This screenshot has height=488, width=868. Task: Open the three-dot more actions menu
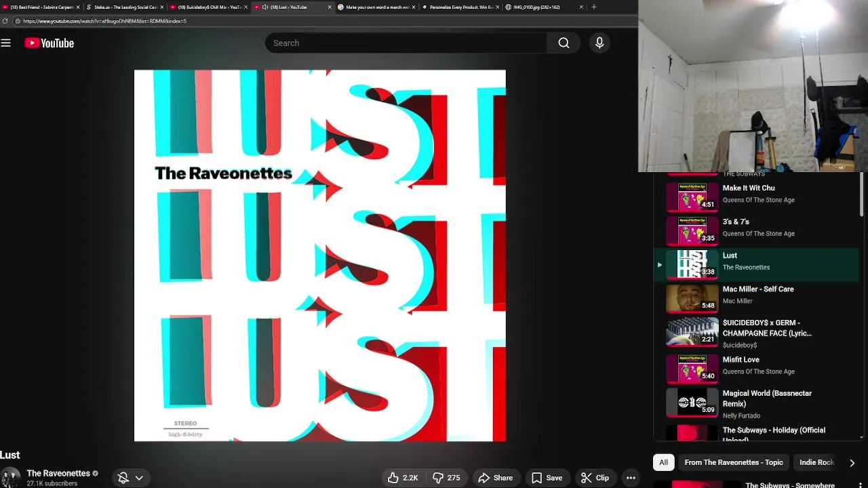[631, 478]
